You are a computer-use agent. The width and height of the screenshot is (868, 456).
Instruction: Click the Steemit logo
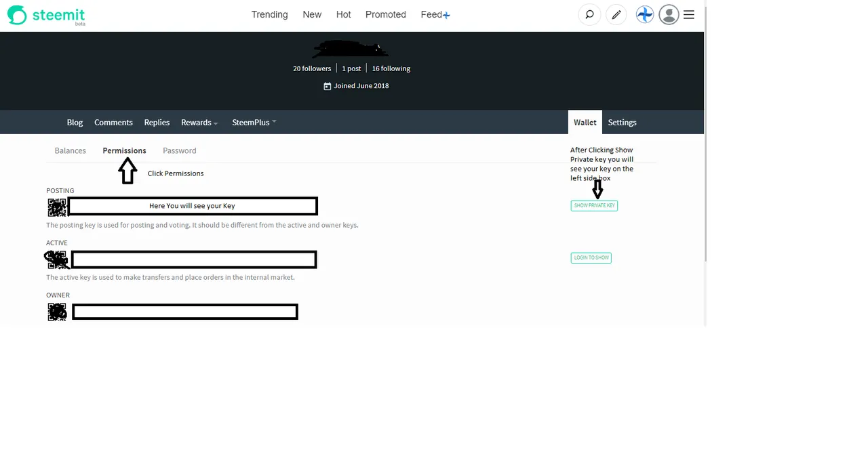tap(46, 15)
